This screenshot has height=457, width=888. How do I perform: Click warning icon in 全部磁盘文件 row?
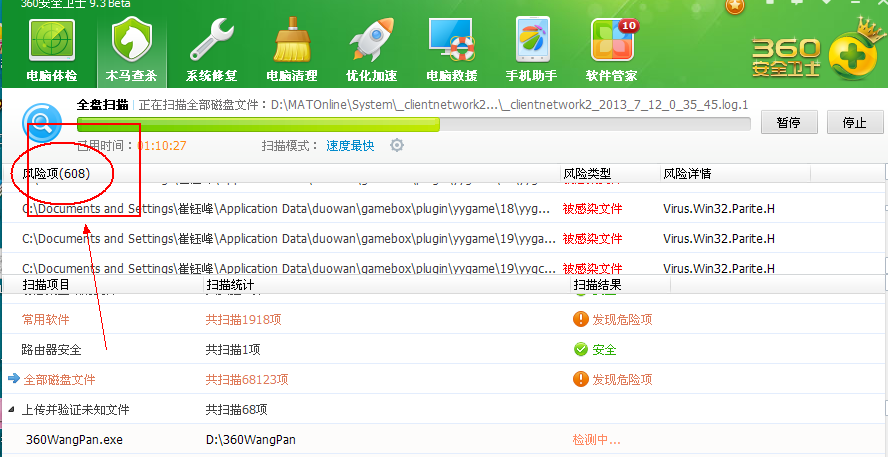(580, 379)
